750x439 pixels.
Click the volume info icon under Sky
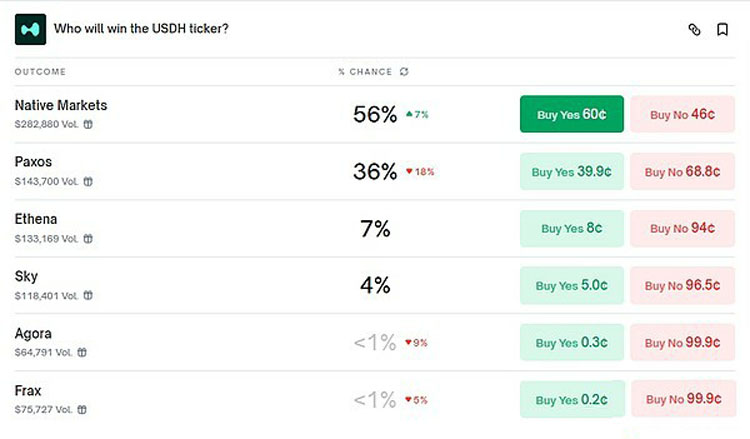pos(88,296)
